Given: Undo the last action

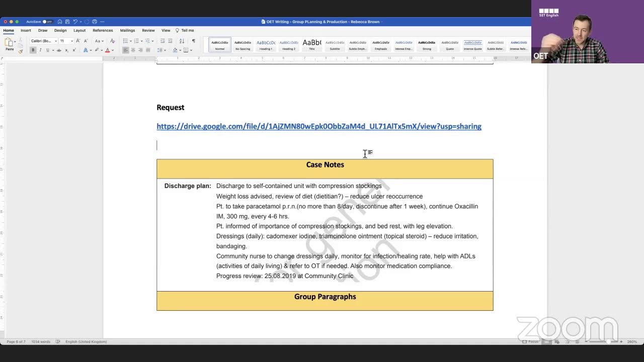Looking at the screenshot, I should click(x=75, y=22).
